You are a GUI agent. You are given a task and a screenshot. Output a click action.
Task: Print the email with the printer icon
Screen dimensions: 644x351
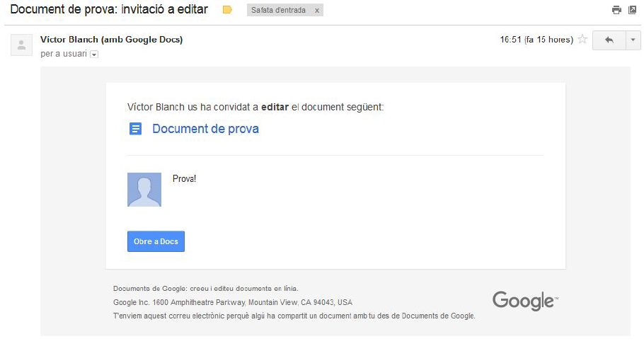pyautogui.click(x=616, y=10)
